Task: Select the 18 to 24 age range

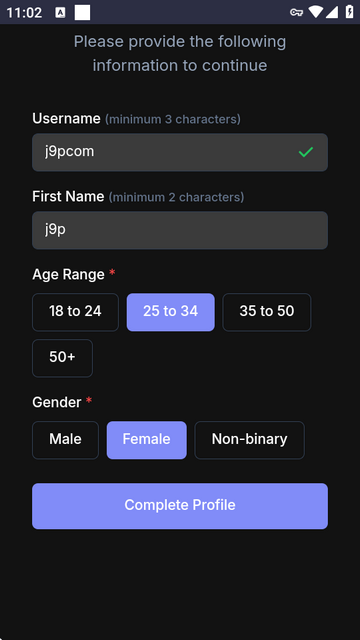Action: point(76,312)
